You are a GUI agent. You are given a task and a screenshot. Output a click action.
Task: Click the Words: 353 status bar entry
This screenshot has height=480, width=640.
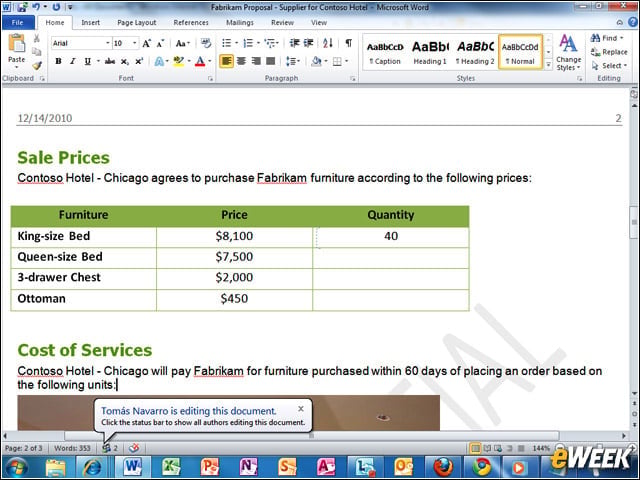(x=72, y=448)
